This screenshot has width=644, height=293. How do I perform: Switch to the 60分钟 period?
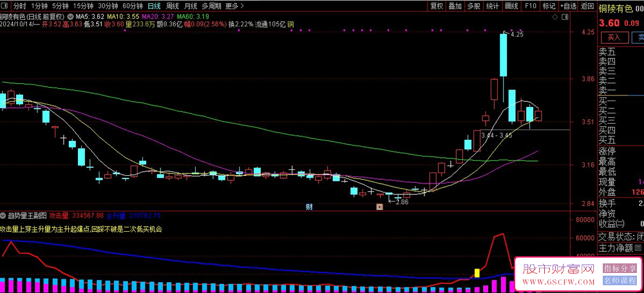point(133,6)
